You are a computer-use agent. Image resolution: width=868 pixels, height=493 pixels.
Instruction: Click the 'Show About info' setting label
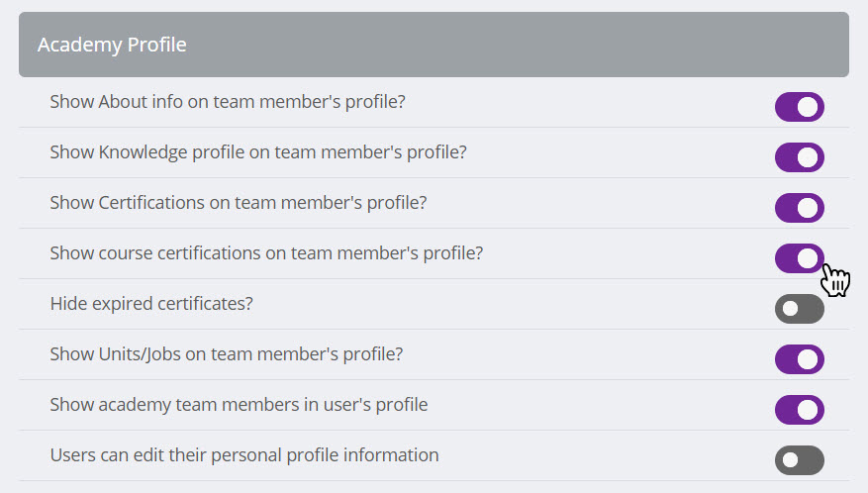pyautogui.click(x=228, y=102)
